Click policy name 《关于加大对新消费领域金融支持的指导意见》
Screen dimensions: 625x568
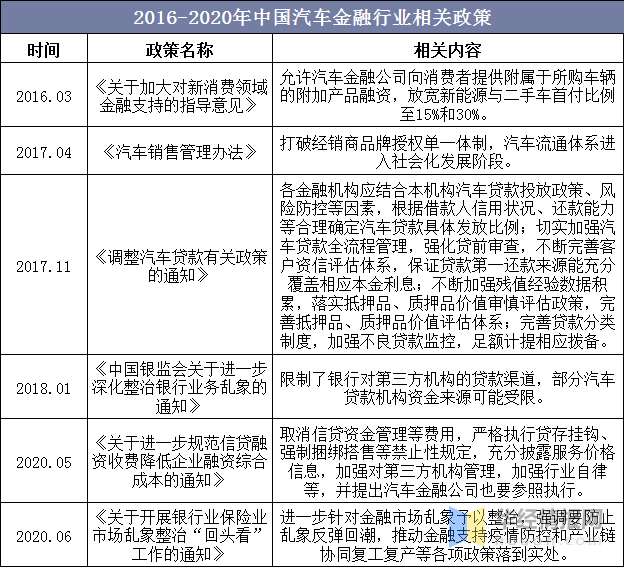pos(180,97)
